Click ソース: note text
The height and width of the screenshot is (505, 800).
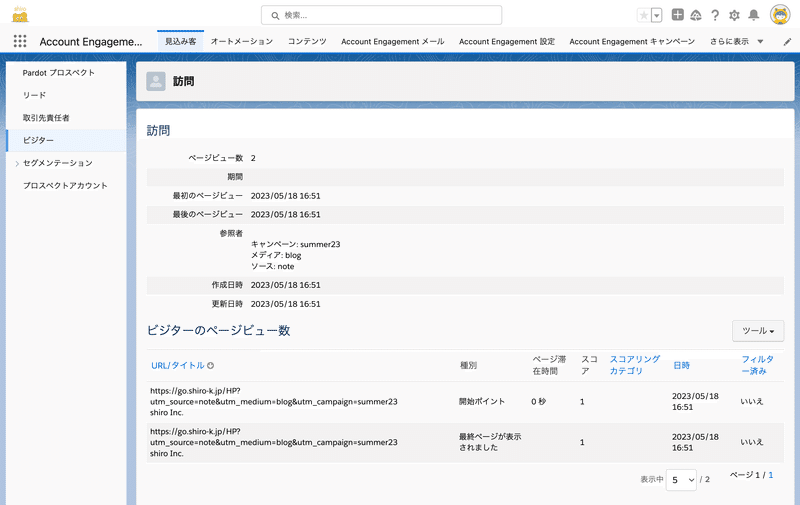[x=272, y=266]
